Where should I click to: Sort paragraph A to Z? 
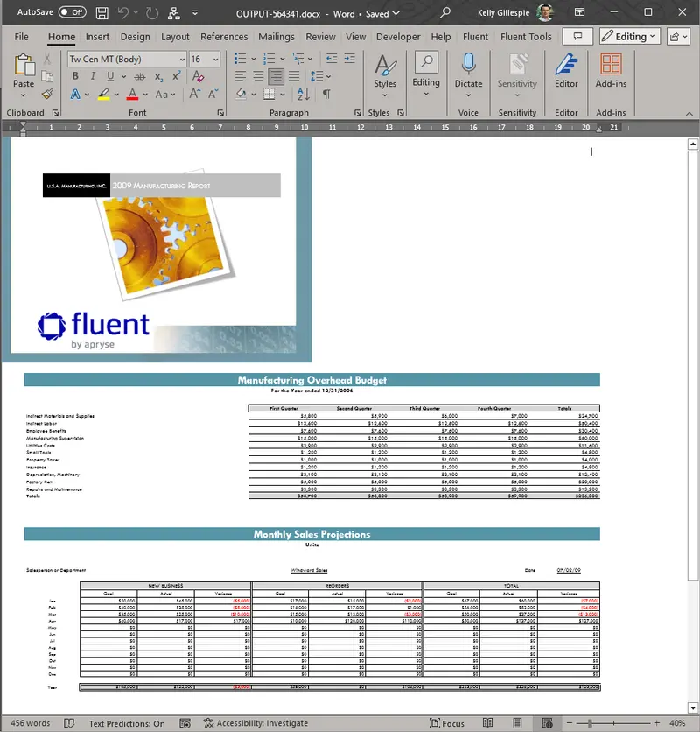pos(304,94)
